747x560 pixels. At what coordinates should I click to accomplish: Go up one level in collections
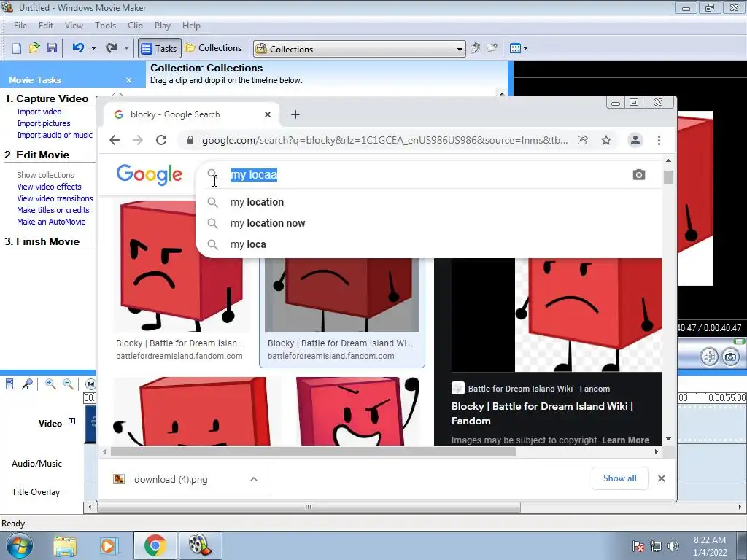[475, 48]
